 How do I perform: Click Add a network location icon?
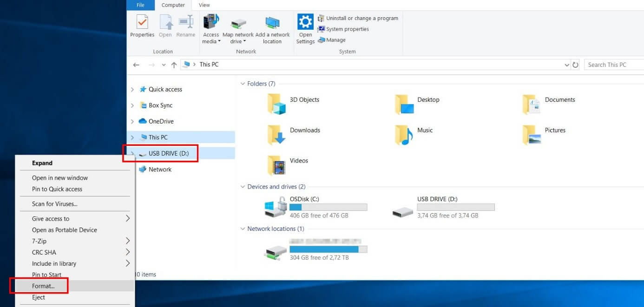(x=272, y=23)
